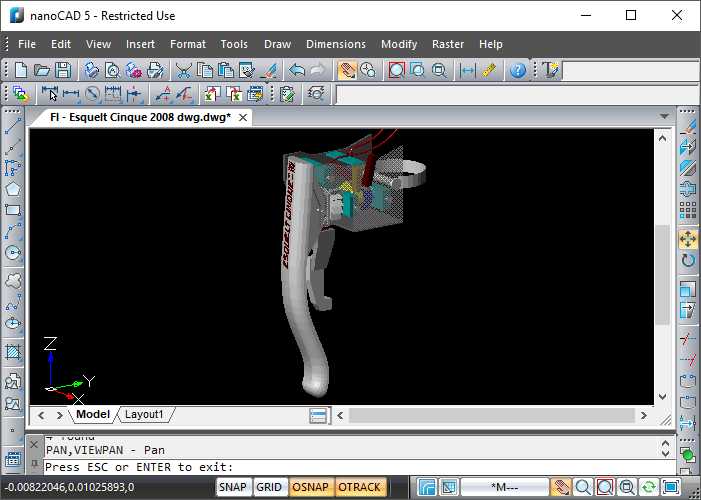
Task: Toggle GRID display in status bar
Action: (x=268, y=487)
